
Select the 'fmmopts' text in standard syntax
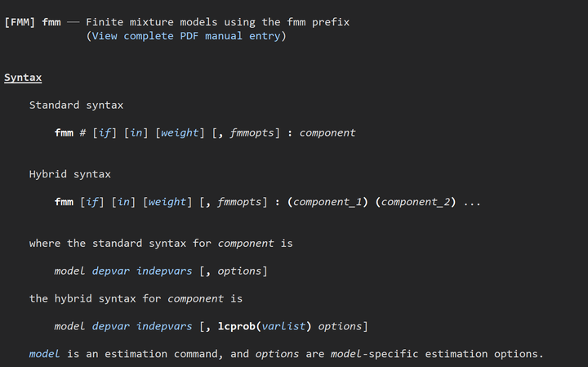[252, 133]
